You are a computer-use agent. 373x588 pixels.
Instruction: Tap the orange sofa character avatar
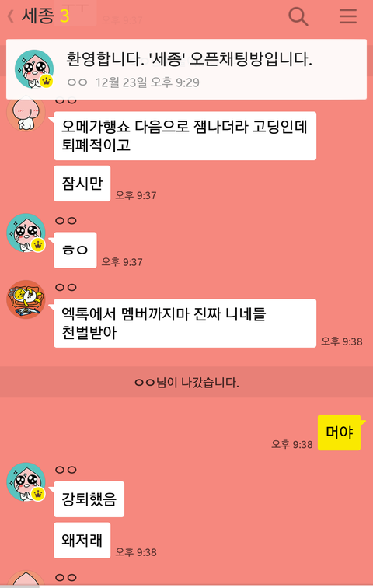pyautogui.click(x=26, y=299)
